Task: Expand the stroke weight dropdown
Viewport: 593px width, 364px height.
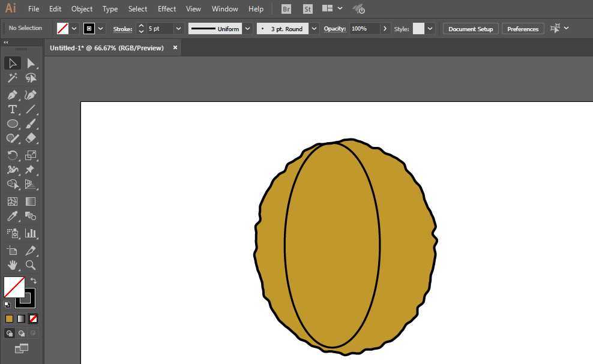Action: (x=178, y=28)
